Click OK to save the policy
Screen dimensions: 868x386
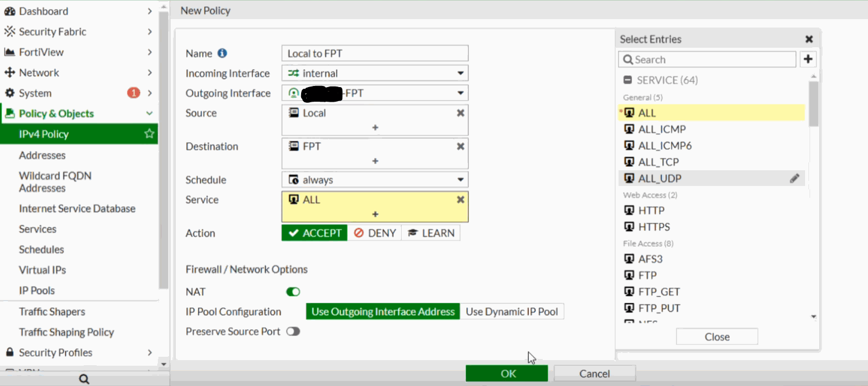click(507, 374)
